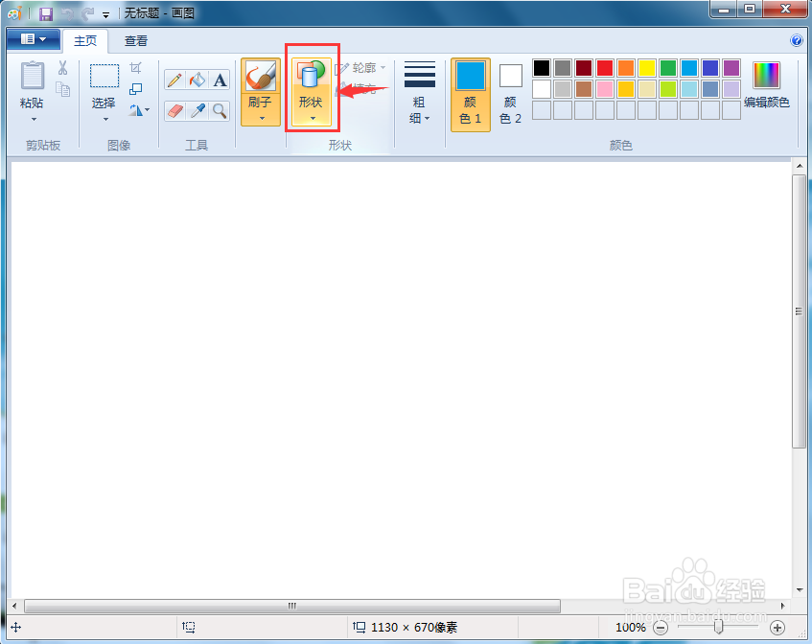Pick the lime green color swatch

pos(668,89)
